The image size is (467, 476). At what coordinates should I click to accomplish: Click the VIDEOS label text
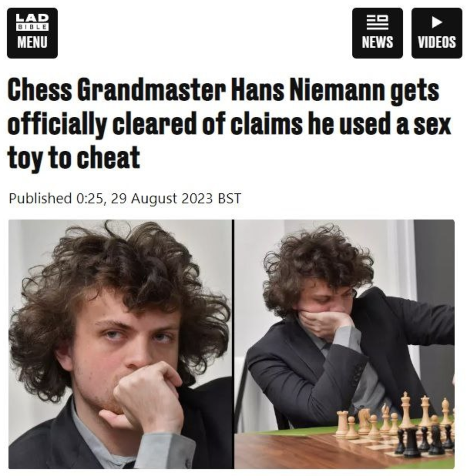pyautogui.click(x=437, y=42)
